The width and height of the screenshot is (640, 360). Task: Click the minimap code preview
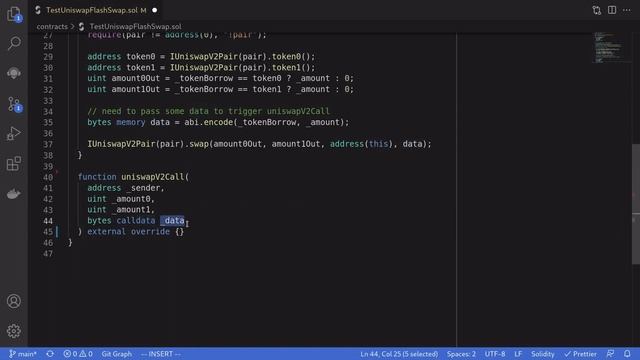tap(608, 48)
